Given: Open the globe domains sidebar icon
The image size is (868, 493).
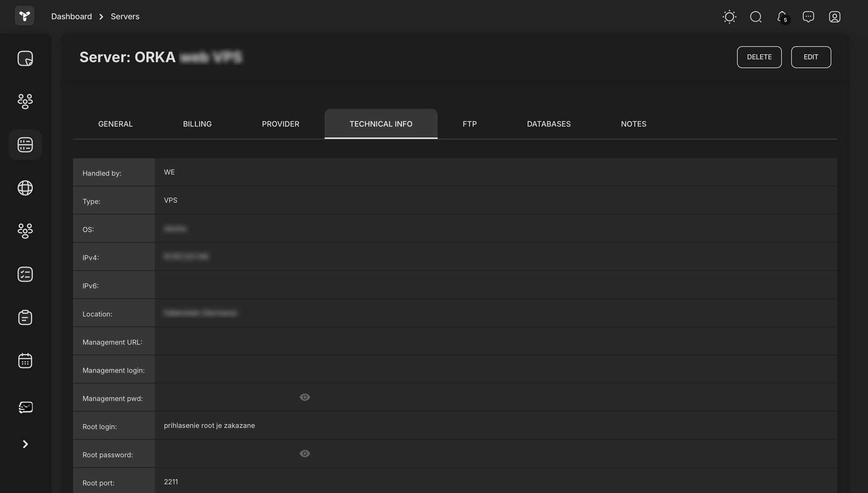Looking at the screenshot, I should point(25,188).
